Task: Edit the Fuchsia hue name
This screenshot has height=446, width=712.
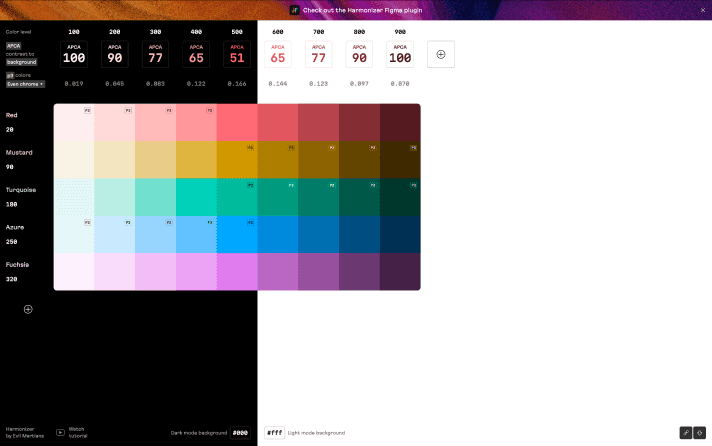Action: [17, 264]
